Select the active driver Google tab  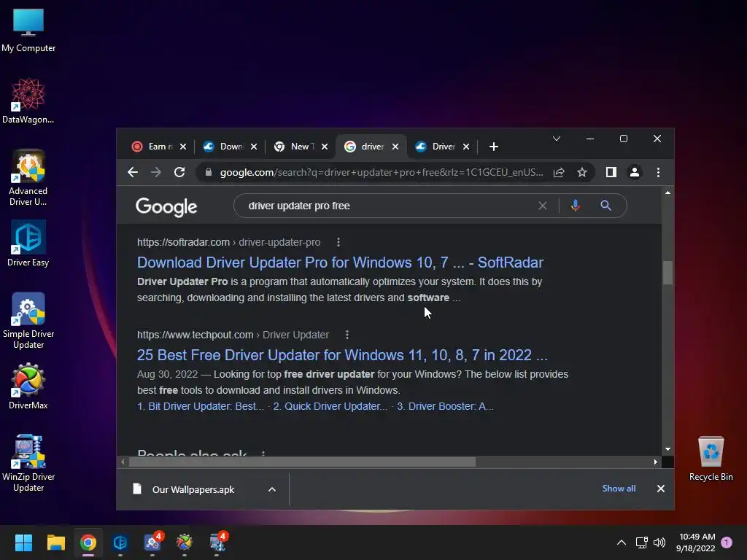coord(365,147)
